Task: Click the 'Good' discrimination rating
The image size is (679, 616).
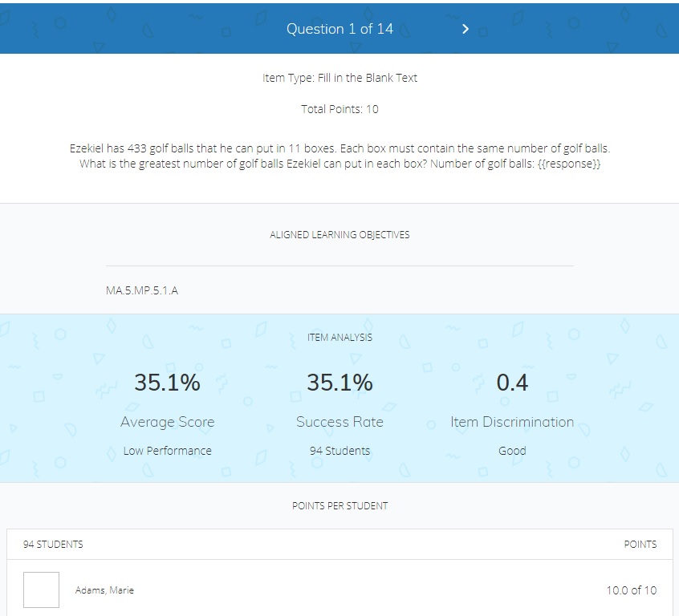Action: pyautogui.click(x=512, y=451)
